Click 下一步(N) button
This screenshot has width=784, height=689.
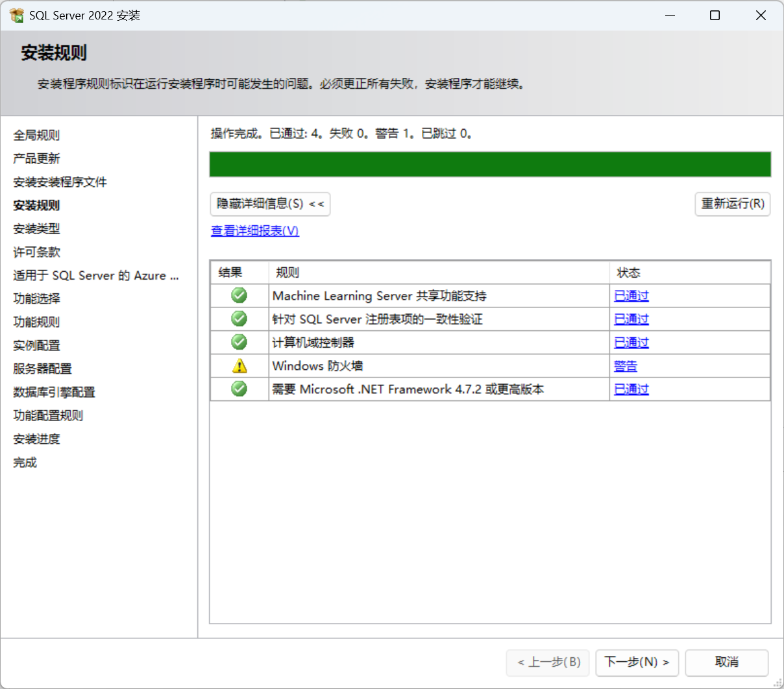click(x=637, y=662)
